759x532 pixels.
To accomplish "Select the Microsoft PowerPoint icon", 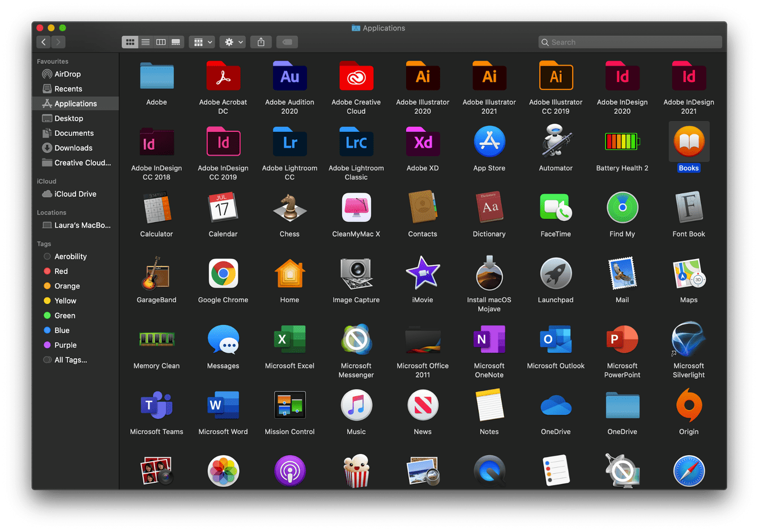I will [x=622, y=340].
